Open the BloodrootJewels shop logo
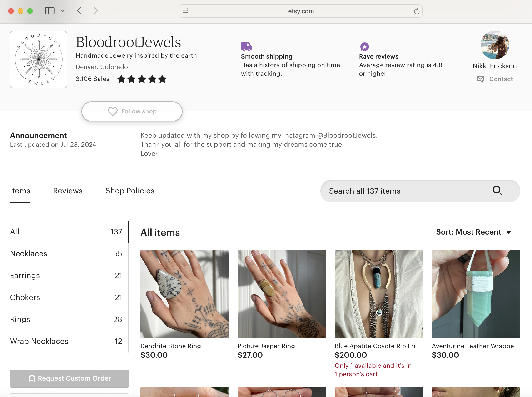The width and height of the screenshot is (532, 397). pos(38,59)
